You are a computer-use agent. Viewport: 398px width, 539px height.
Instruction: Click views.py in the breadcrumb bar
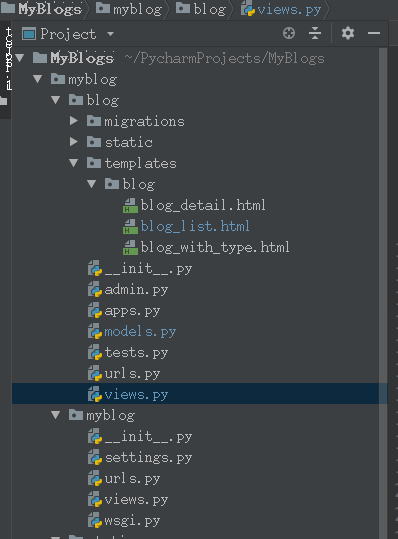289,10
